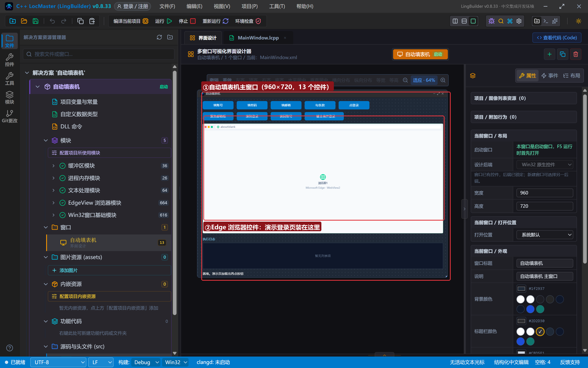Click the 宽度 input field showing 960
Screen dimensions: 588x368
point(544,193)
